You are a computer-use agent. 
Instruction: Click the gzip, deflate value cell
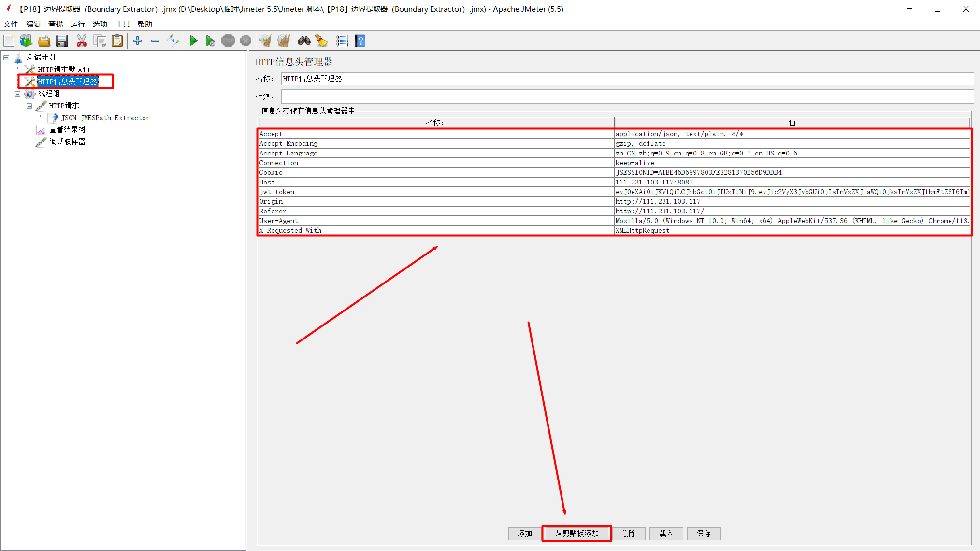coord(792,144)
